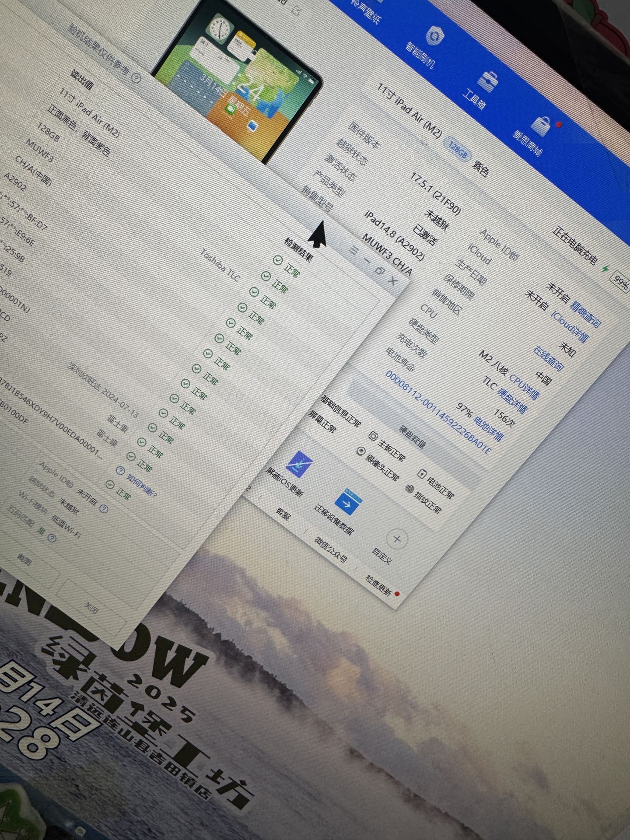Click the 电池正常 battery status icon
630x840 pixels.
pos(422,473)
